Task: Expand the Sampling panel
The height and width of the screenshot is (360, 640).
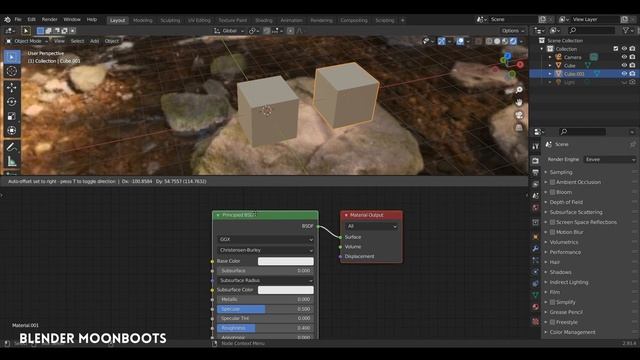Action: 560,172
